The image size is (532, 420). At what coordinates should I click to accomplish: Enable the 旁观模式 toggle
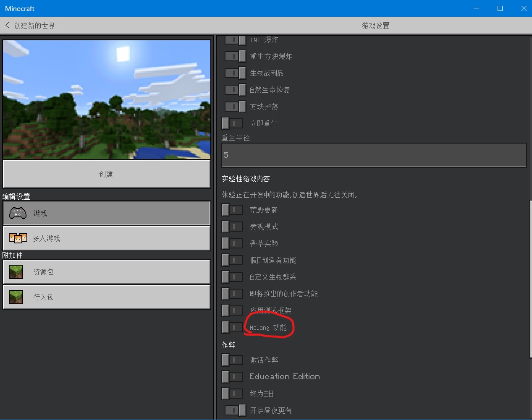pos(232,227)
